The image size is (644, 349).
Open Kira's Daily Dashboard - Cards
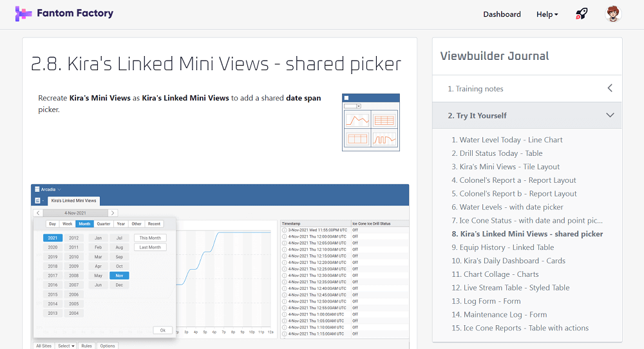(x=509, y=261)
